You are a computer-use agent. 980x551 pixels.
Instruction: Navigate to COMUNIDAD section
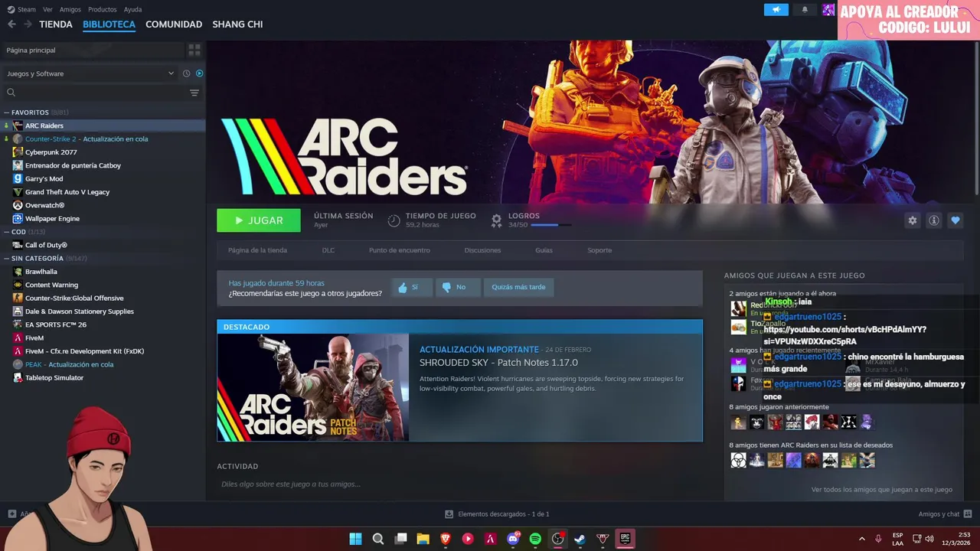point(174,24)
